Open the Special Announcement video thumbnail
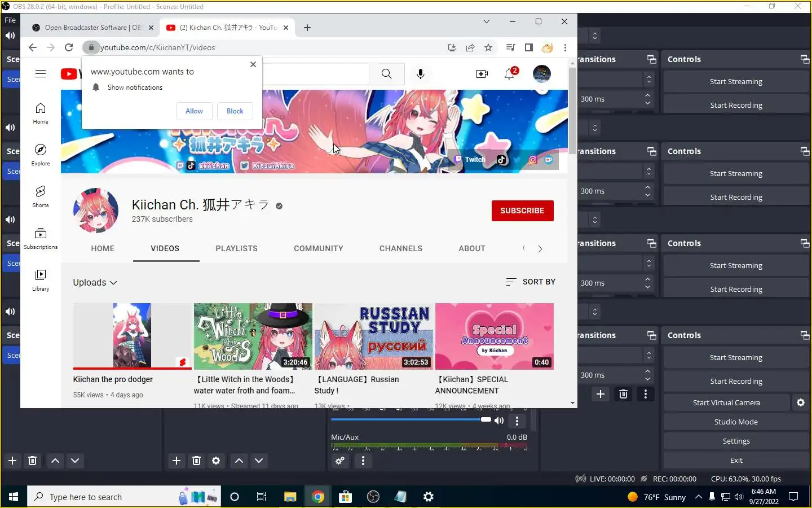812x508 pixels. (495, 336)
